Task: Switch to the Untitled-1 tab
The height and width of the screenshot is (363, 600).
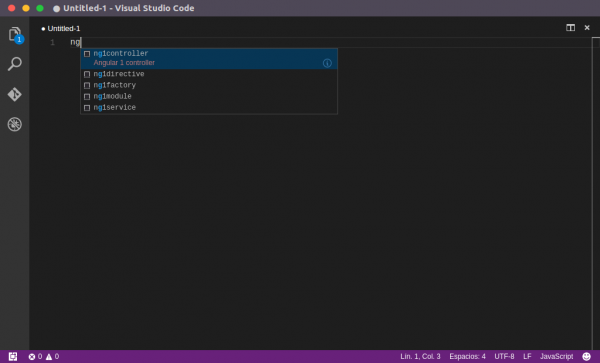Action: (61, 28)
